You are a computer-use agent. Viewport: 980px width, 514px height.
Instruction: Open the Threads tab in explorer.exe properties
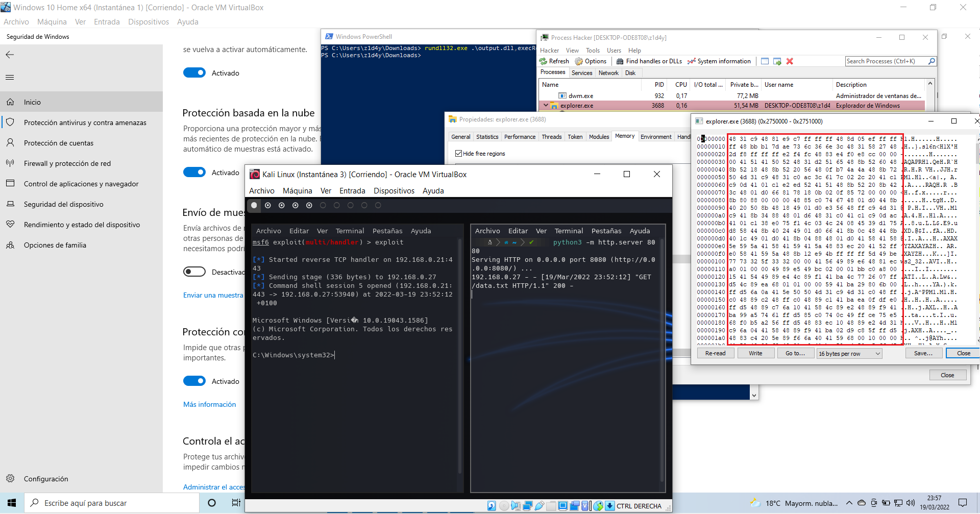pyautogui.click(x=552, y=137)
